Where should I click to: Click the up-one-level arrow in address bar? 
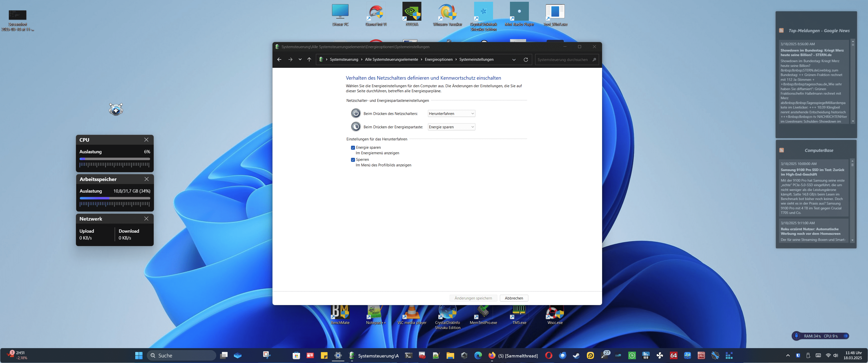(x=309, y=59)
